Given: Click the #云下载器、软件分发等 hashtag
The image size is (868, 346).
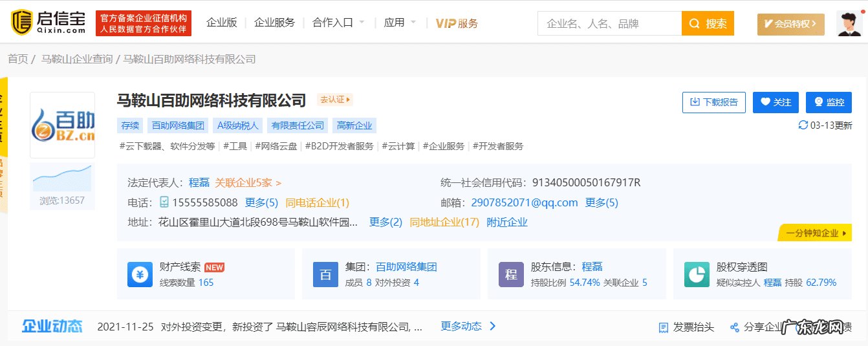Looking at the screenshot, I should (167, 146).
